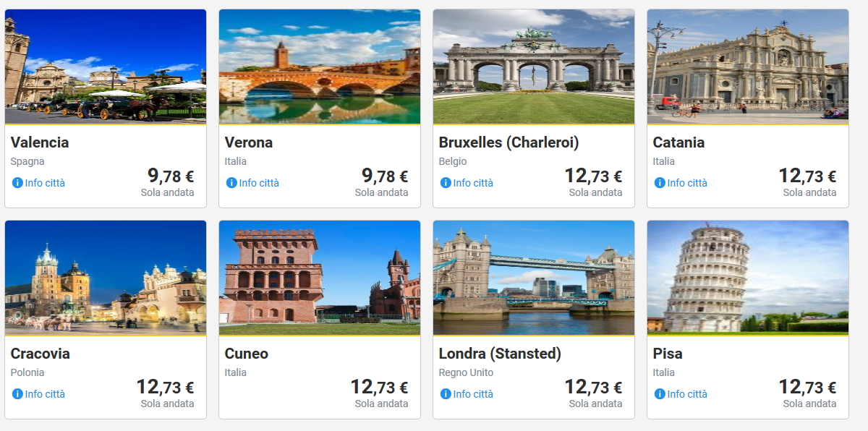Select the Bruxelles arch thumbnail
Screen dimensions: 868x431
click(534, 67)
